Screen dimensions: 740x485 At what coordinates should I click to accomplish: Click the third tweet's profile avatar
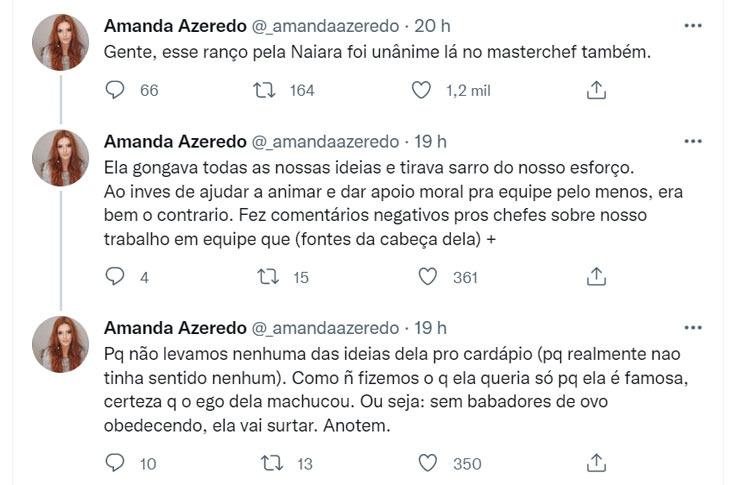click(x=61, y=344)
